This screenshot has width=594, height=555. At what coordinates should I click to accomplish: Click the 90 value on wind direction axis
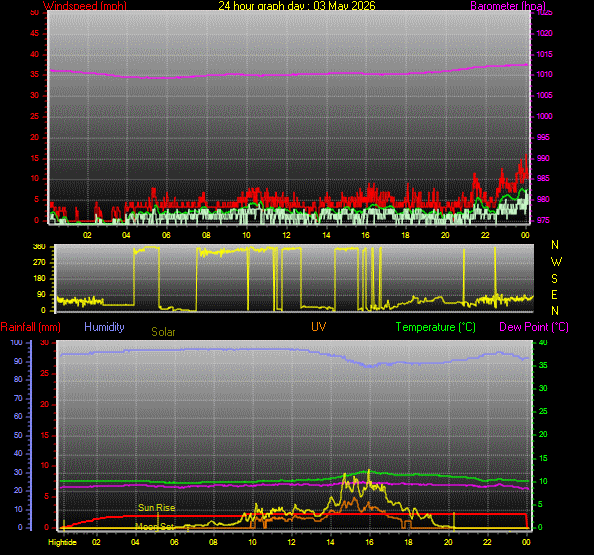click(41, 294)
